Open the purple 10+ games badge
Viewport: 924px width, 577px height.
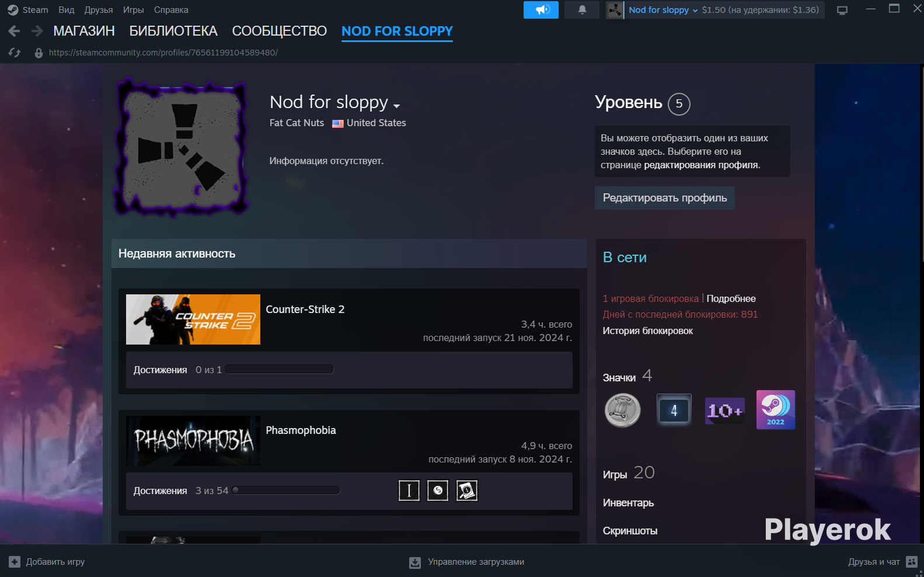click(724, 410)
